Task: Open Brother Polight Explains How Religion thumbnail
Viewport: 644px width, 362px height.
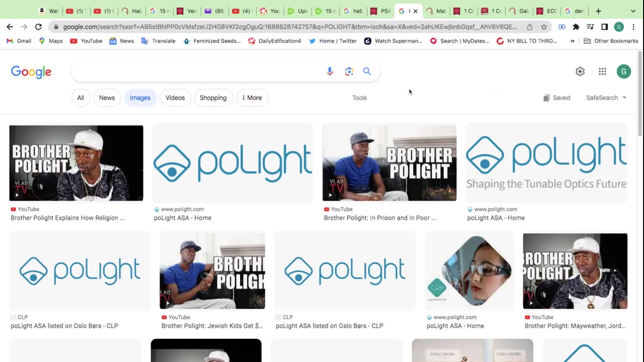Action: point(76,163)
